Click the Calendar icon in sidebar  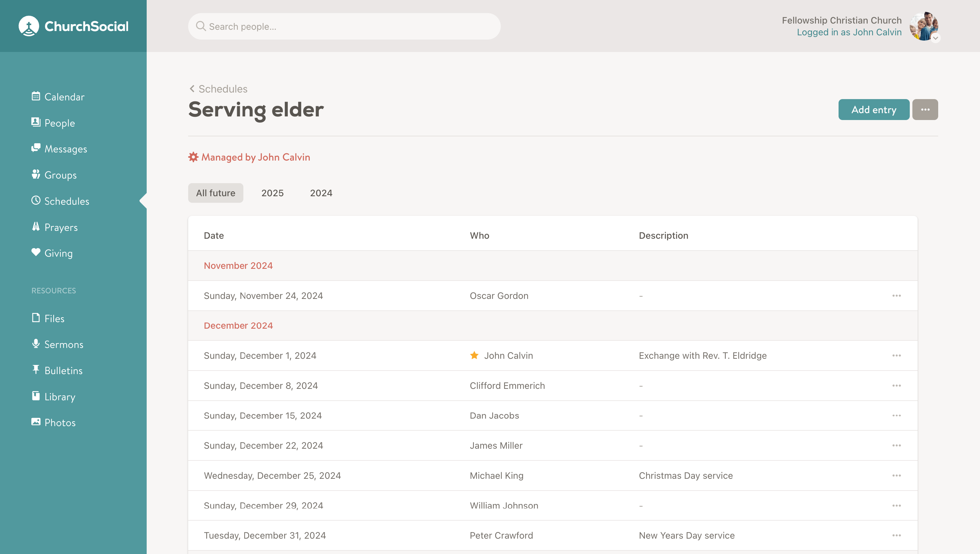36,96
